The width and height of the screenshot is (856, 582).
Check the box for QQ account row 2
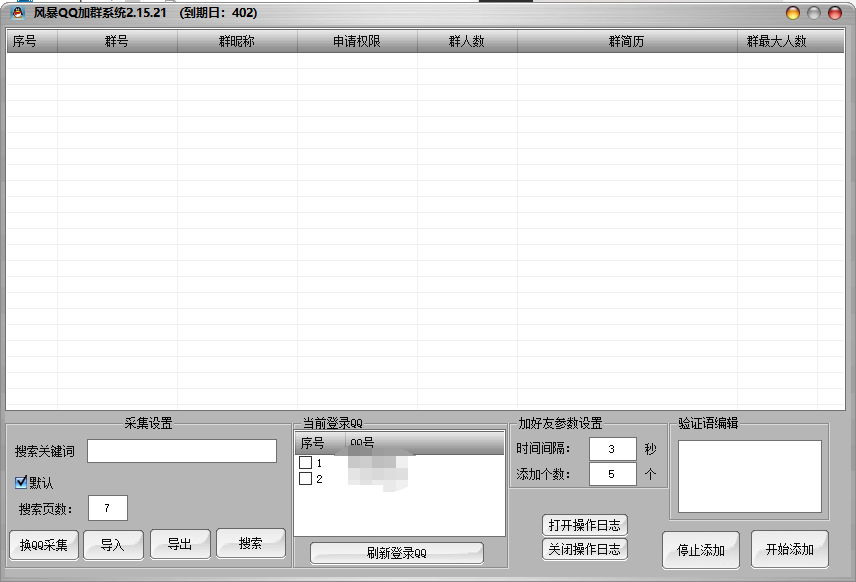(306, 479)
